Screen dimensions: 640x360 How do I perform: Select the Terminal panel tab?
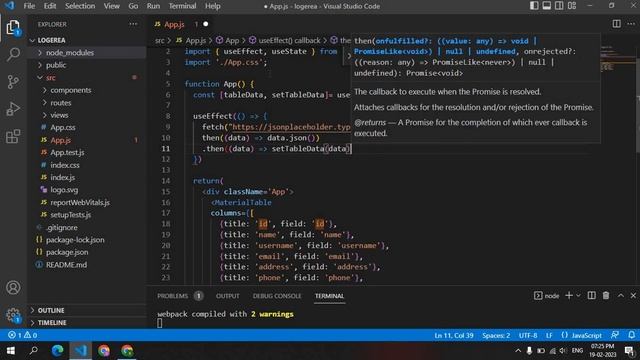[329, 296]
